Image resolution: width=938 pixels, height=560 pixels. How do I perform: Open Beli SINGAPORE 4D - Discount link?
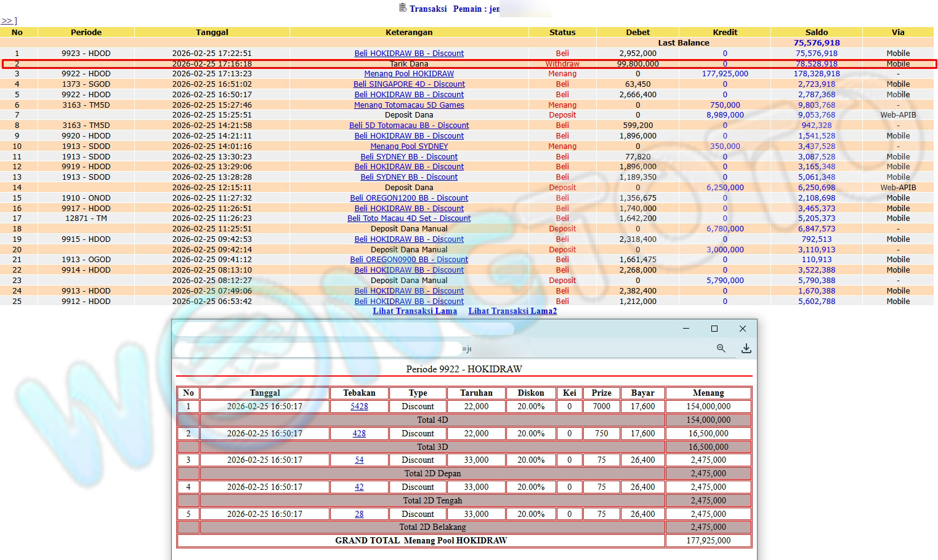(x=409, y=84)
